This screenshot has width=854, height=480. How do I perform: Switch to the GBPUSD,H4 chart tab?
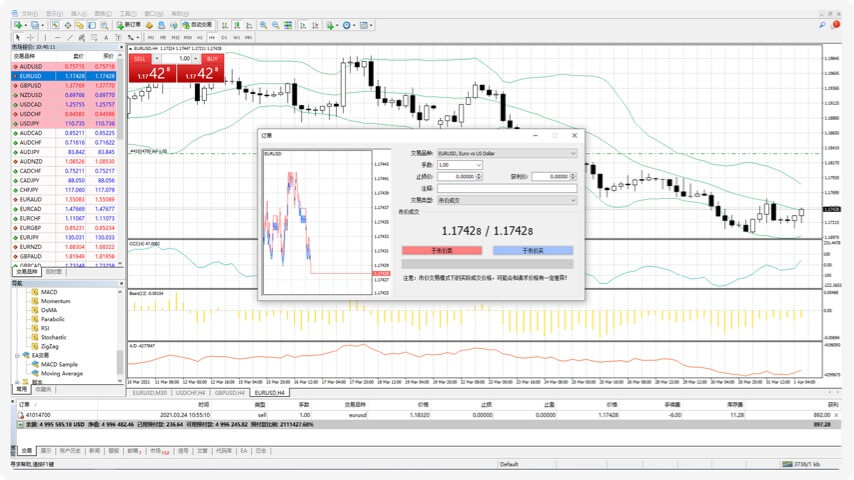[x=229, y=393]
